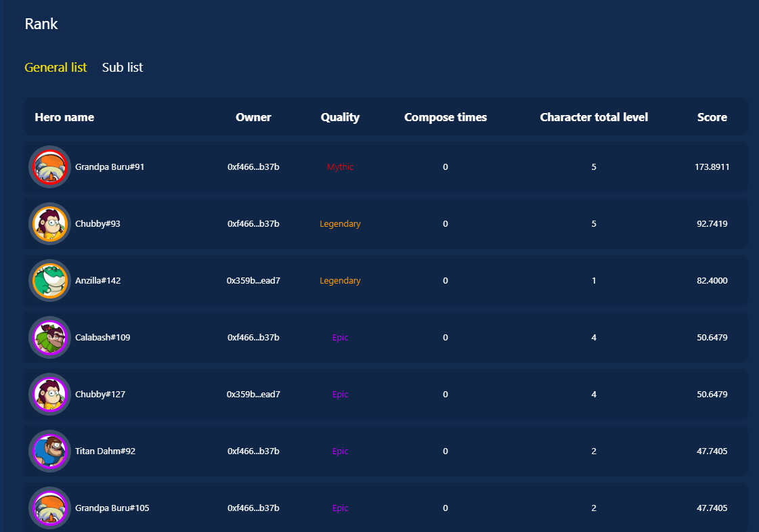The height and width of the screenshot is (532, 759).
Task: Click Epic quality in Calabash#109 row
Action: tap(341, 338)
